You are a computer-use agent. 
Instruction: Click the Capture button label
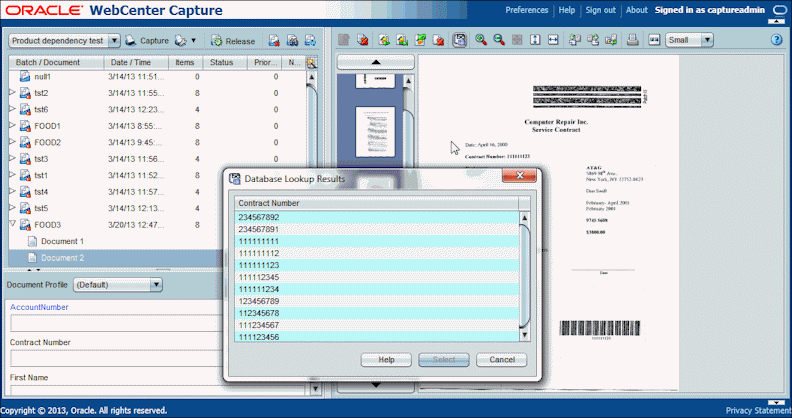click(x=154, y=41)
